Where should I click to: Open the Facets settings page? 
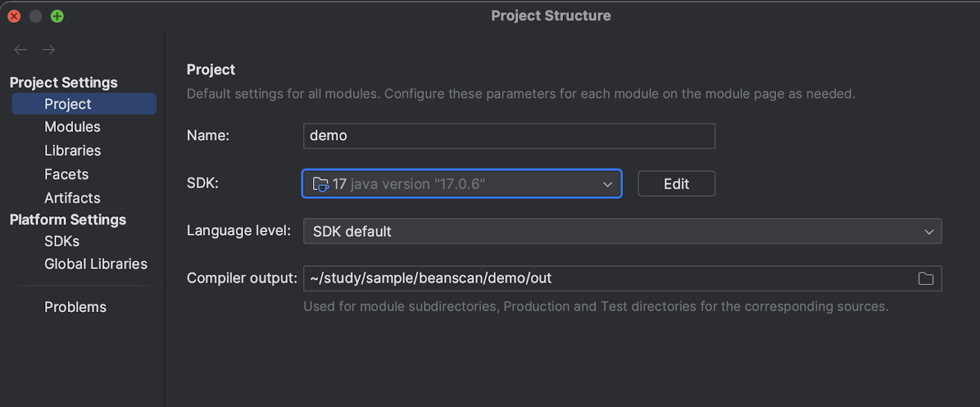[x=66, y=175]
